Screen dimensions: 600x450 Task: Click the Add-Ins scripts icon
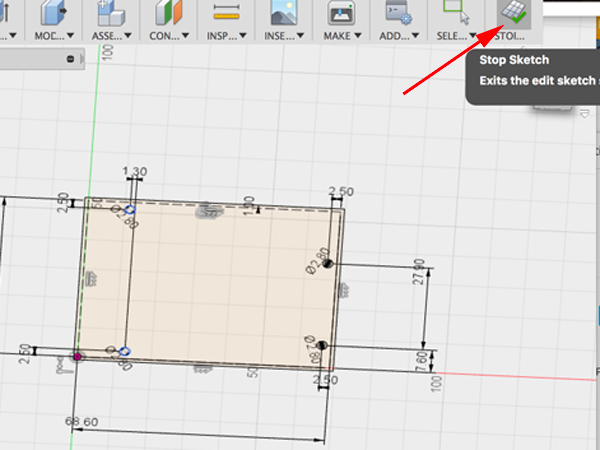[398, 13]
